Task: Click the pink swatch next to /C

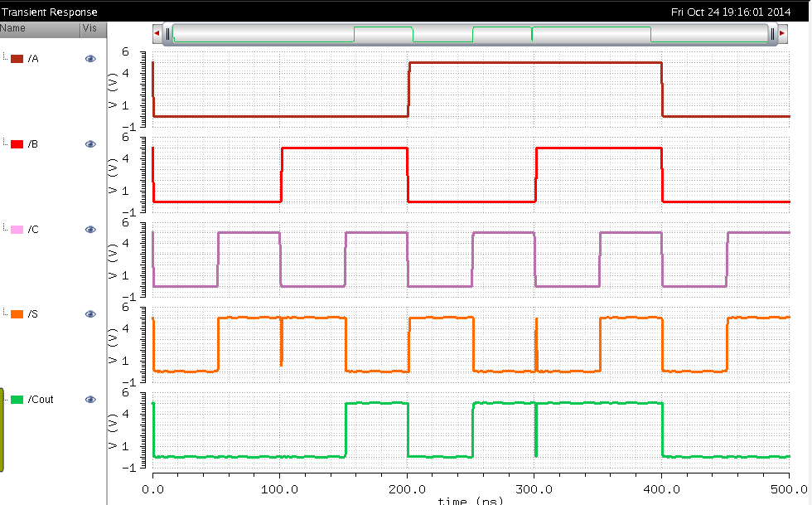Action: click(x=17, y=230)
